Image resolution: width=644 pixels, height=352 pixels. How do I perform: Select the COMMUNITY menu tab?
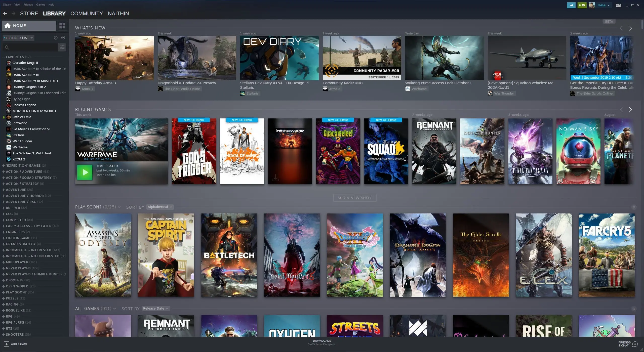coord(86,13)
